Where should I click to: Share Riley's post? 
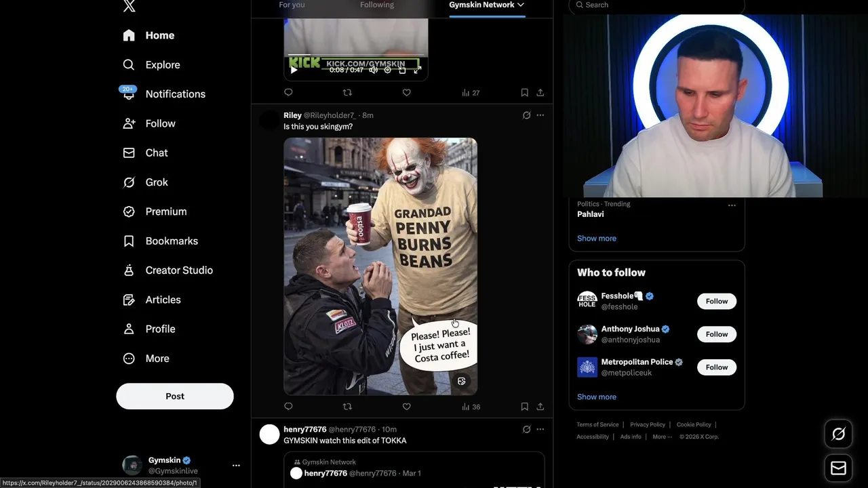tap(540, 407)
